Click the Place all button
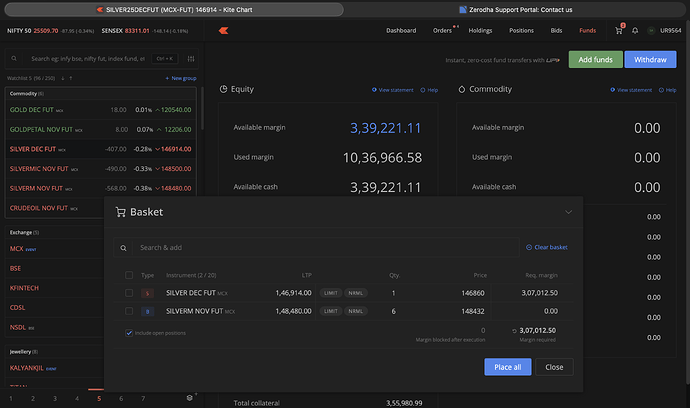Screen dimensions: 690x408 click(507, 367)
